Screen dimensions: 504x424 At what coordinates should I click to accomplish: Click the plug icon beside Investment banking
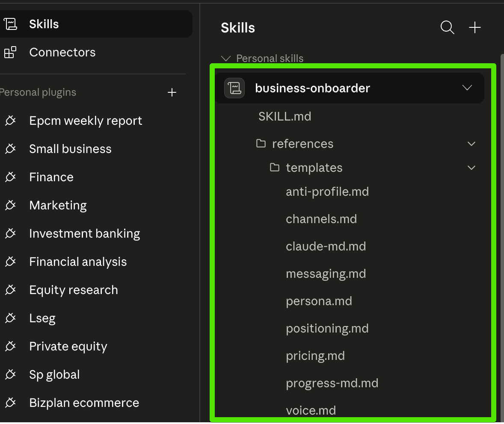pyautogui.click(x=10, y=233)
